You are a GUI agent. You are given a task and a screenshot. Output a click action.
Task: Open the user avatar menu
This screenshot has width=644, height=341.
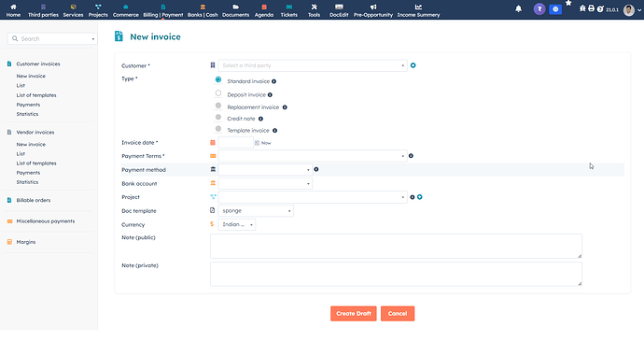tap(629, 10)
